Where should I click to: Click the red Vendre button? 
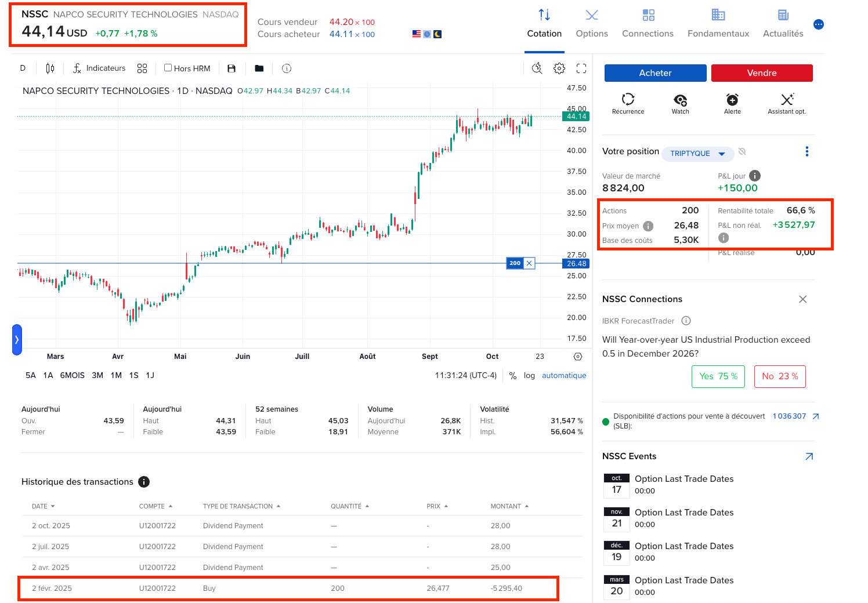pyautogui.click(x=762, y=73)
